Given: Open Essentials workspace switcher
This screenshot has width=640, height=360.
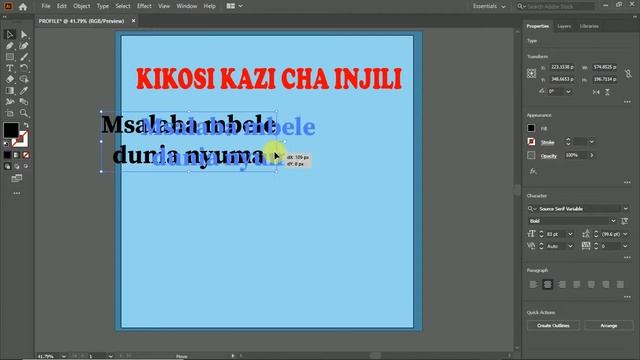Looking at the screenshot, I should click(x=489, y=6).
